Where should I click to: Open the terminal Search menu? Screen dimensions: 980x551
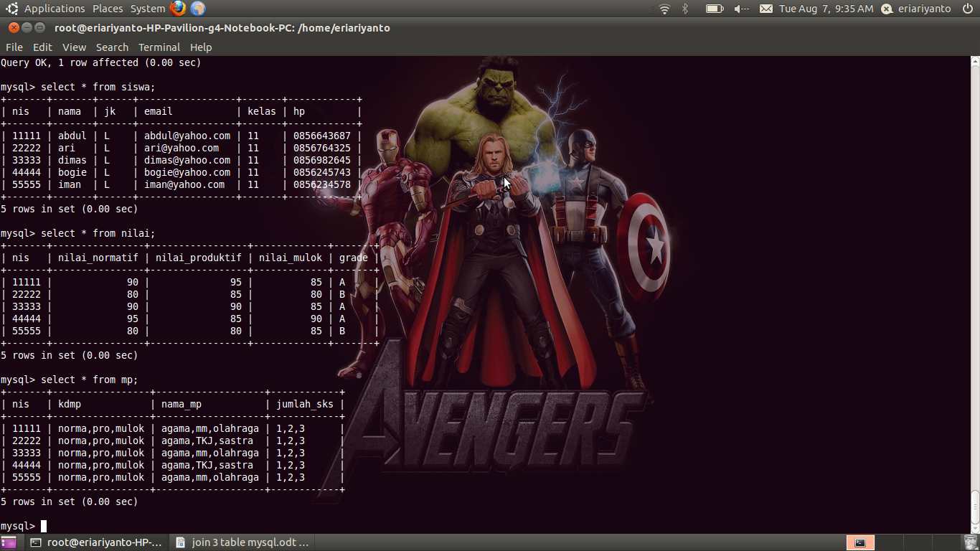[112, 47]
